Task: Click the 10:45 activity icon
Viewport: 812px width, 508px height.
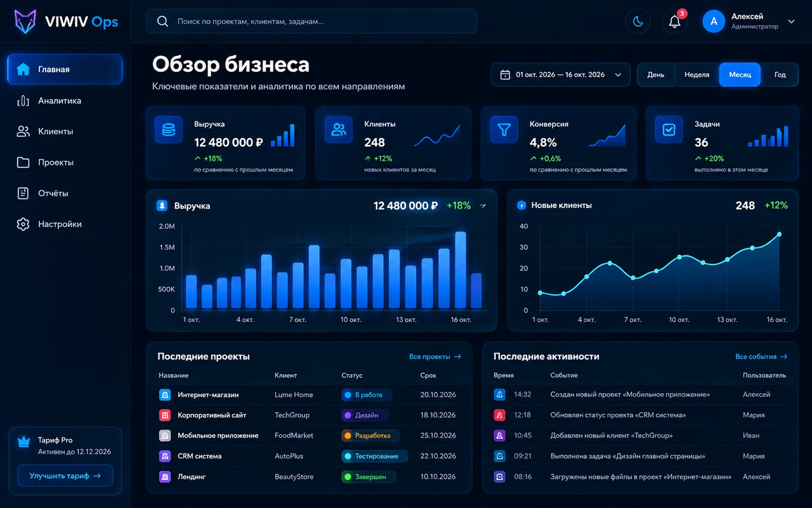Action: tap(500, 435)
